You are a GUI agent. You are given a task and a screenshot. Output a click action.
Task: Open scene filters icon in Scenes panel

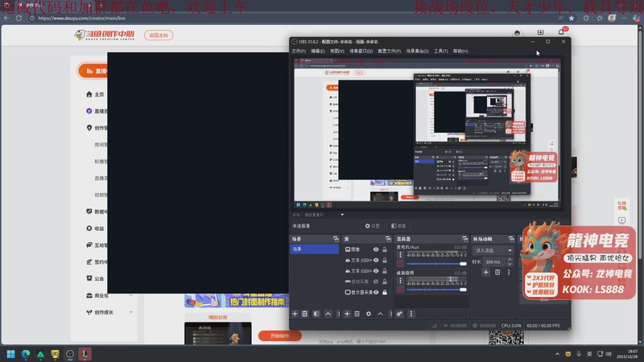pyautogui.click(x=316, y=314)
